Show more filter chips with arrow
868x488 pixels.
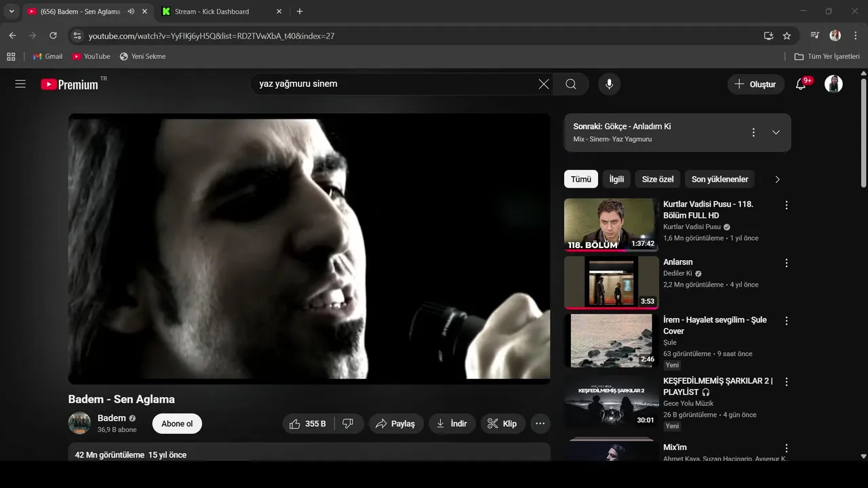(777, 179)
